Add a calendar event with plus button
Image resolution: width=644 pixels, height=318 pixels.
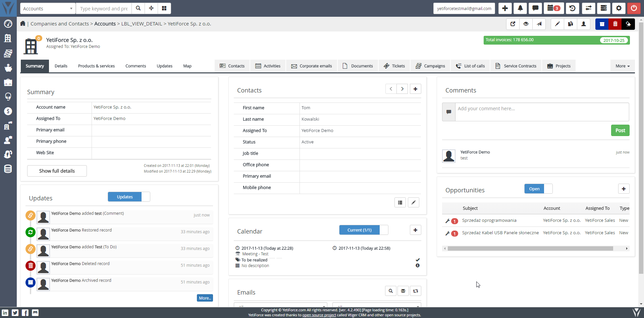pos(416,230)
